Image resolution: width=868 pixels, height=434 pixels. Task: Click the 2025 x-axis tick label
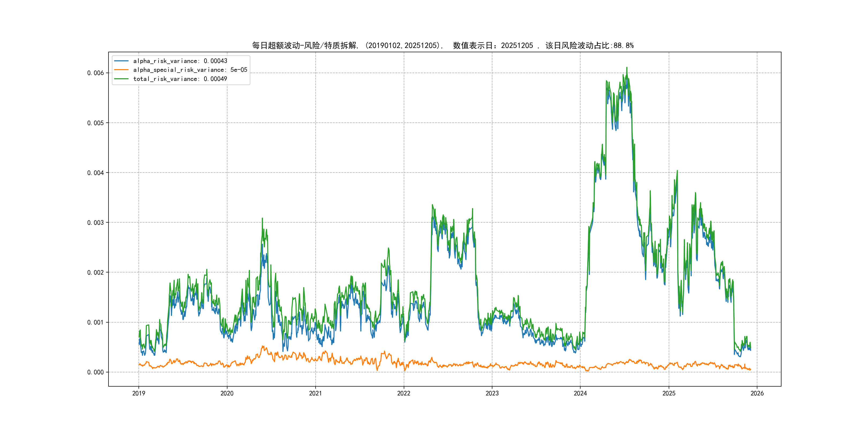tap(669, 393)
